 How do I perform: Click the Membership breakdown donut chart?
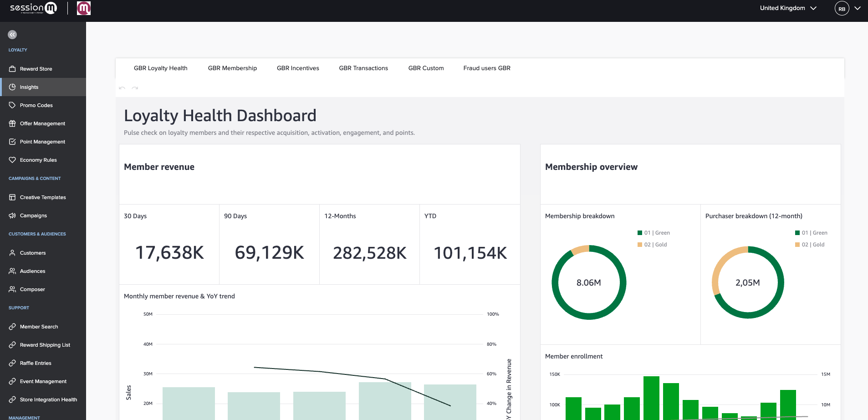[x=589, y=282]
